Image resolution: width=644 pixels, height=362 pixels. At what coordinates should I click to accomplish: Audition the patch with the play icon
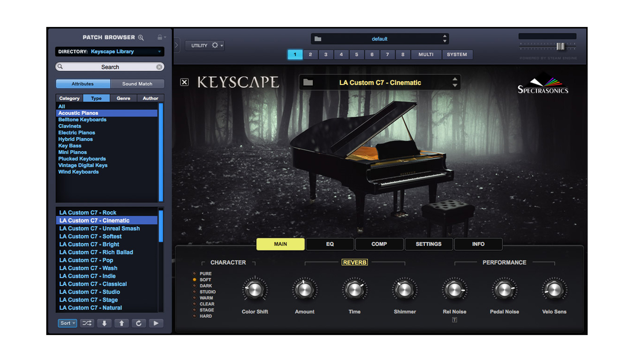156,323
